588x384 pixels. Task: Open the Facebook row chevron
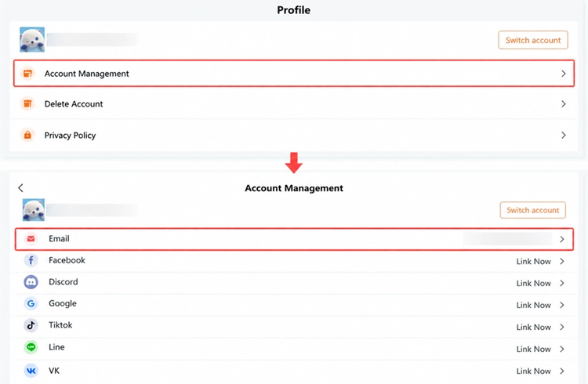pyautogui.click(x=562, y=262)
